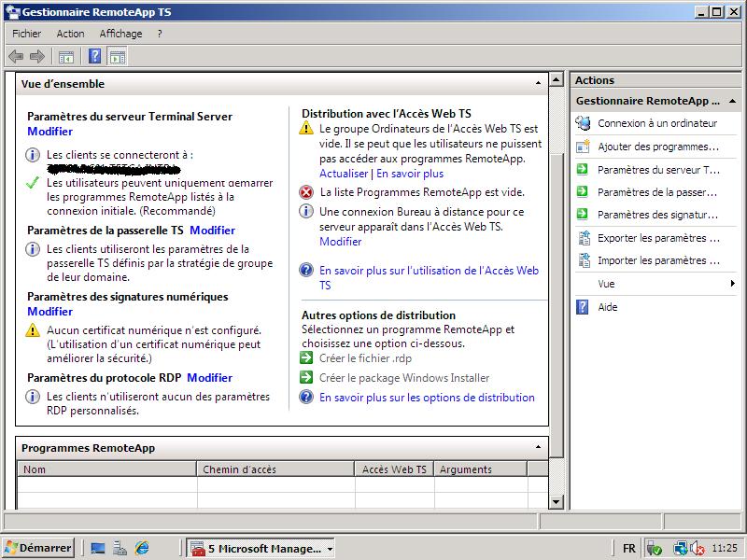Click Exporter les paramètres action
Screen dimensions: 747x560
point(659,238)
